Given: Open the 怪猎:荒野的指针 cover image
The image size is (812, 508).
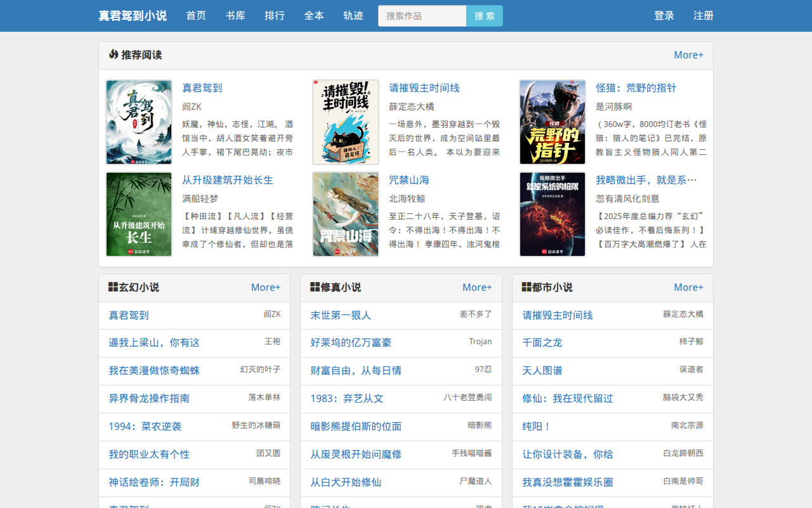Looking at the screenshot, I should [553, 122].
